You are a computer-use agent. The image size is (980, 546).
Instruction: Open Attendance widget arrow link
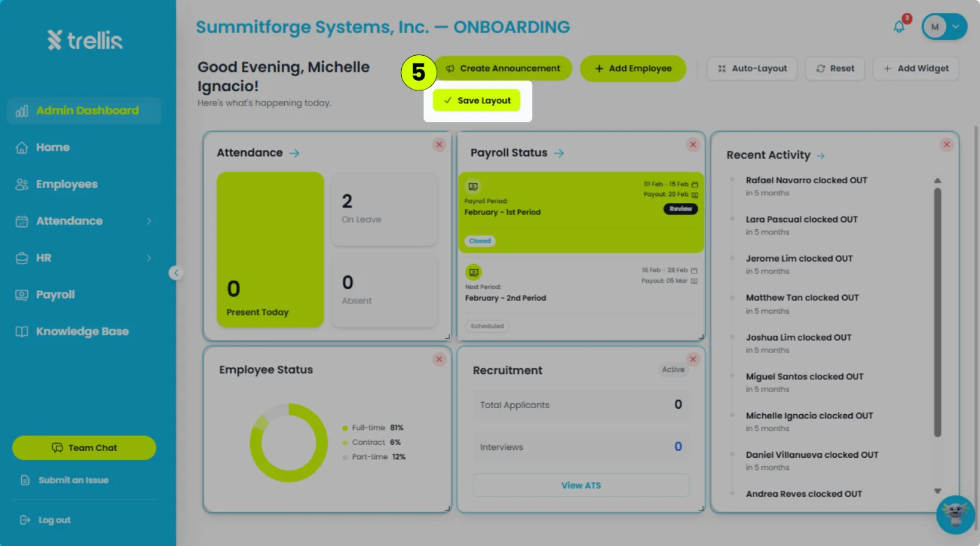click(295, 153)
